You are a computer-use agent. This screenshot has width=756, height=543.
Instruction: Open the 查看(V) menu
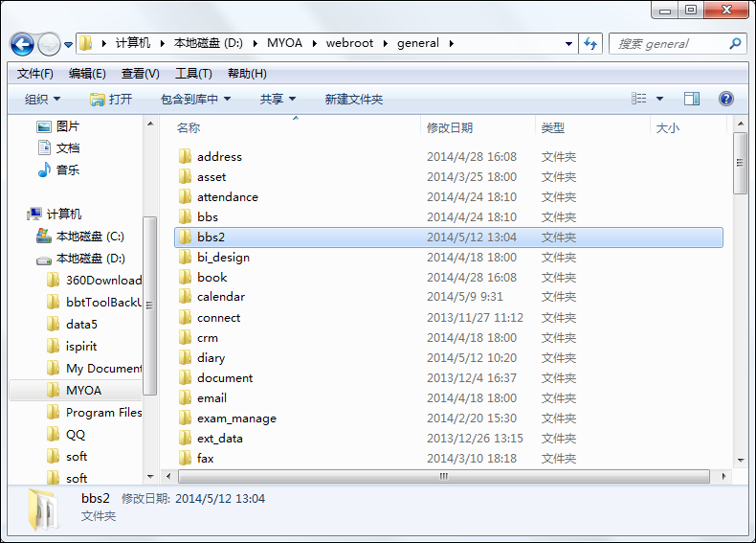tap(140, 74)
